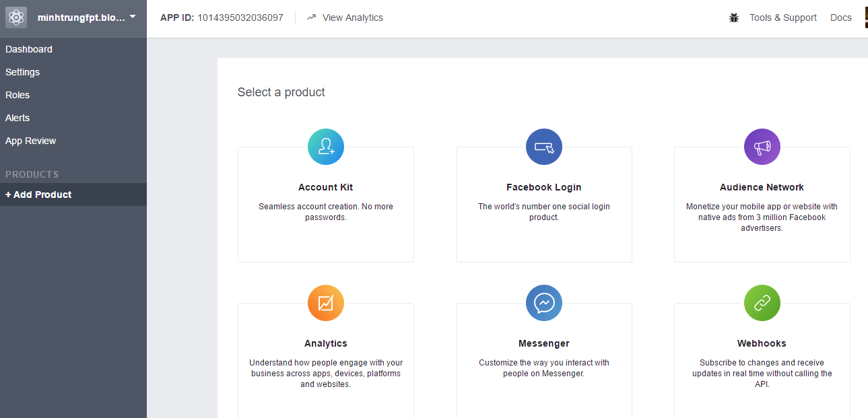Select + Add Product in sidebar
868x418 pixels.
coord(73,195)
